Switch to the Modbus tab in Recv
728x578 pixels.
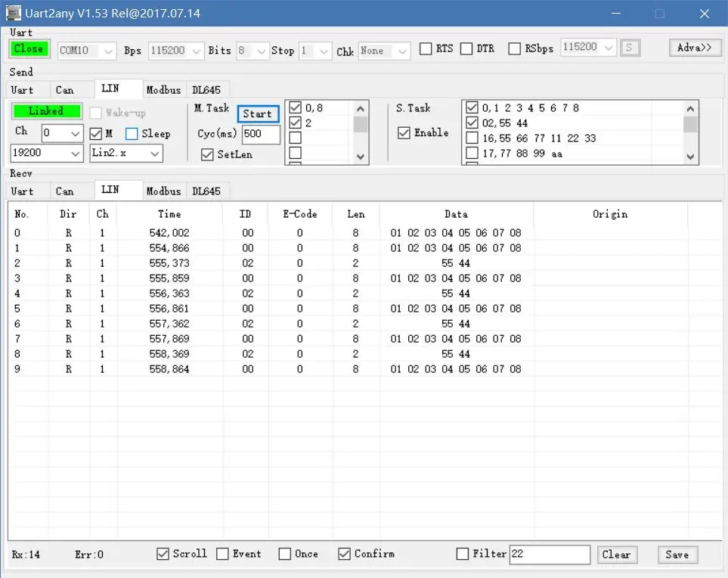(x=163, y=191)
